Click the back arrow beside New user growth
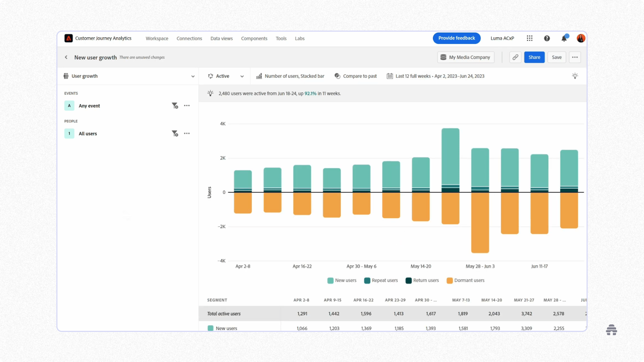The height and width of the screenshot is (362, 644). 66,57
